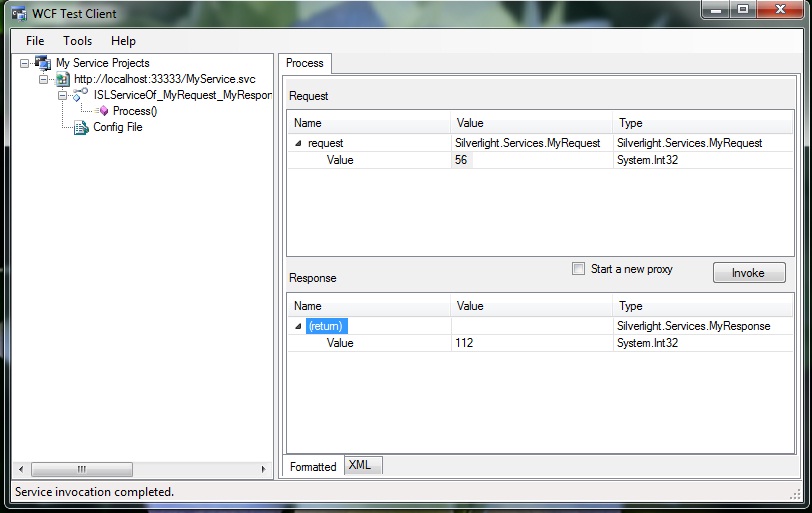Select the Process() operation in the tree
Viewport: 812px width, 513px height.
(x=135, y=111)
